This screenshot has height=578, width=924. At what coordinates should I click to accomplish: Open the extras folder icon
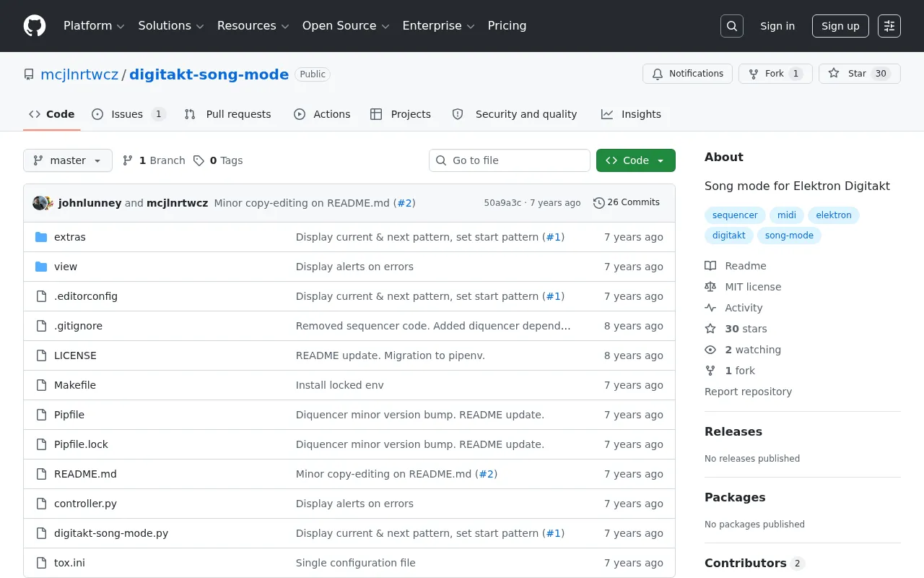pyautogui.click(x=41, y=237)
